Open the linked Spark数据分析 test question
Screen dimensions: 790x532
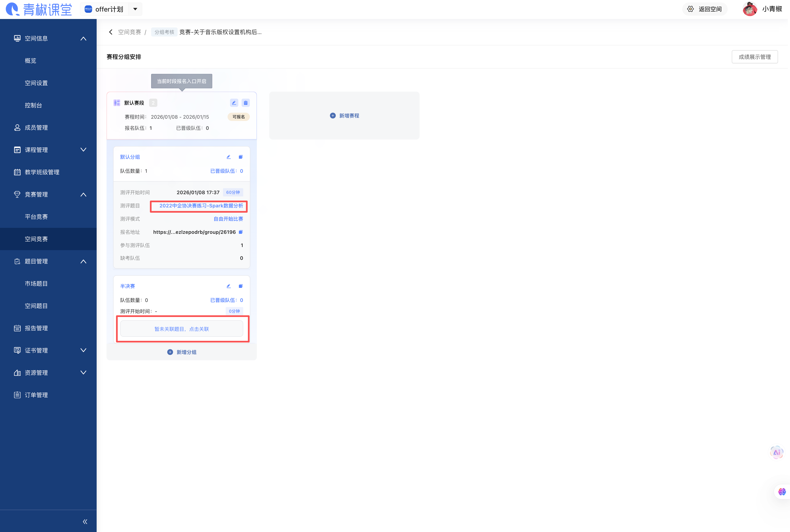tap(201, 206)
